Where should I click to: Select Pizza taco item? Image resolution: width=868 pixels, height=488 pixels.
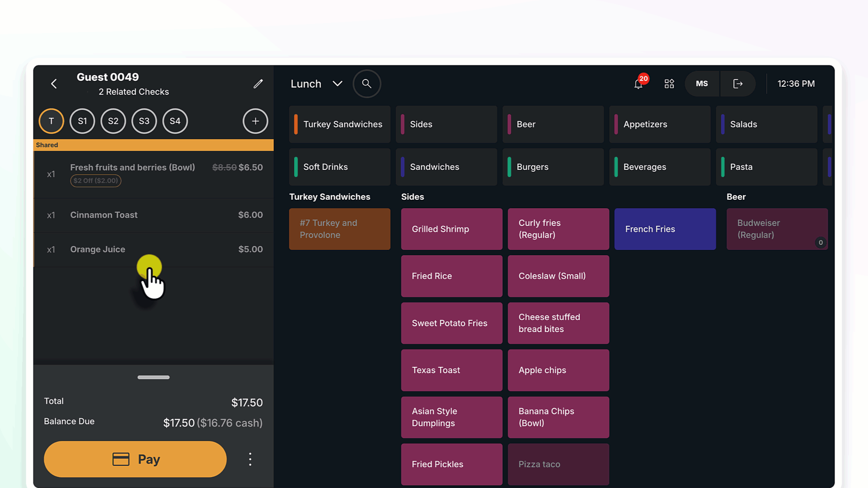coord(558,464)
